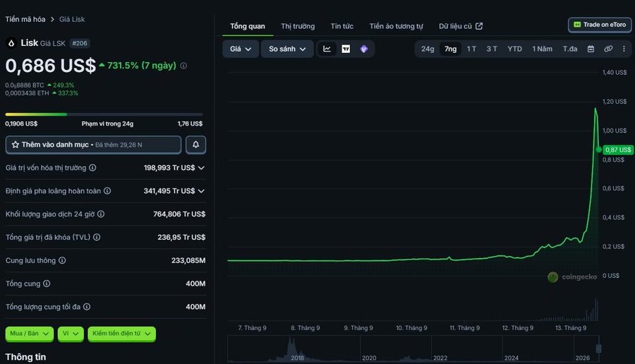
Task: Show info for Khối lượng giao dịch 24 giờ
Action: (101, 214)
